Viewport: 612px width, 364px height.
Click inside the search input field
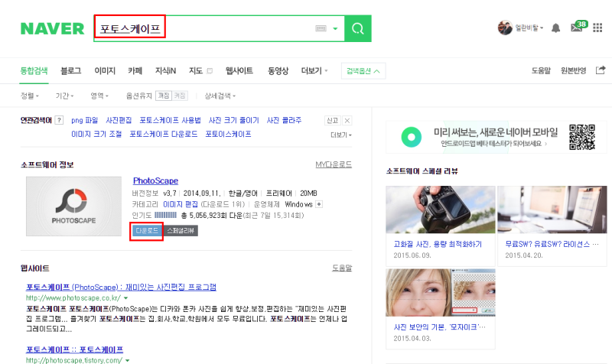tap(219, 28)
